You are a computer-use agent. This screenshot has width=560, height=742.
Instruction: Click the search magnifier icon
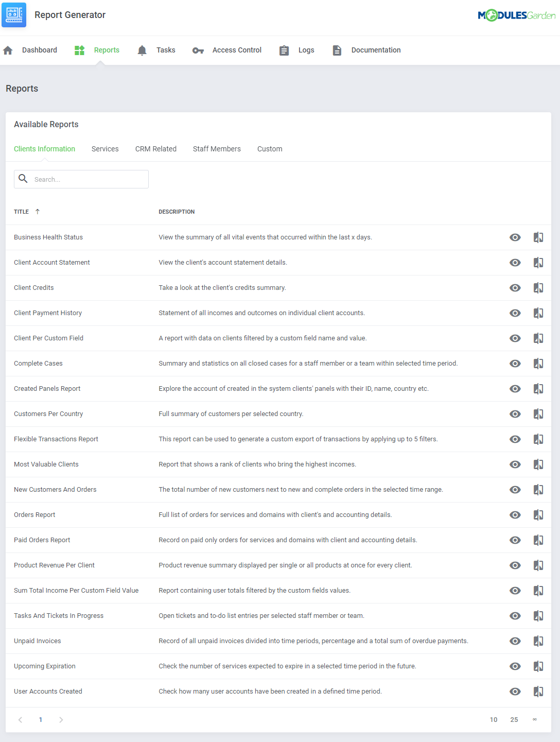coord(23,179)
